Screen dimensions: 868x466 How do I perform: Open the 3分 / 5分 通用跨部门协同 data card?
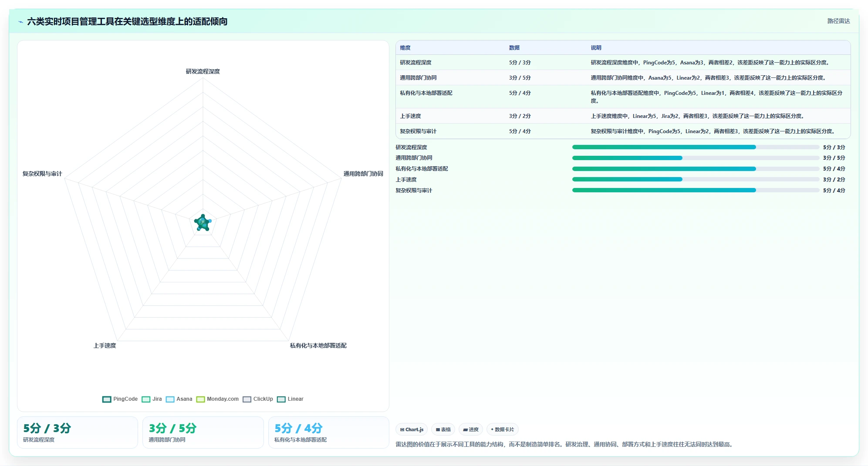[203, 432]
